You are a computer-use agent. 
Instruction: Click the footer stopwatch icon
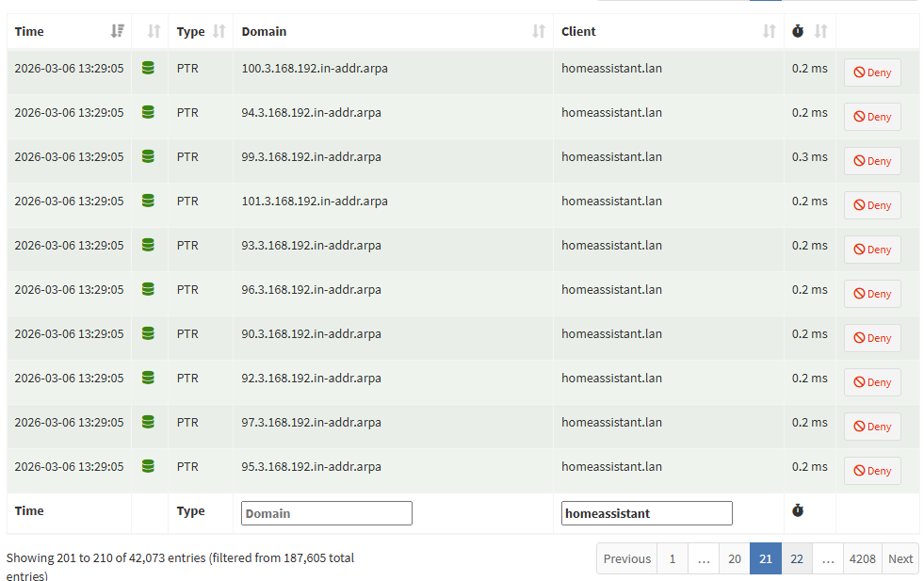point(798,510)
